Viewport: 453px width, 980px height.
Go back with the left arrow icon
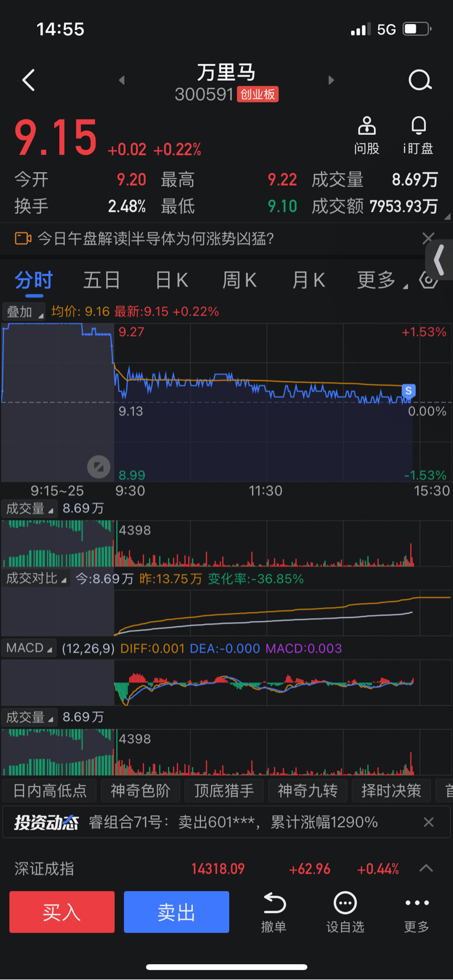point(28,80)
